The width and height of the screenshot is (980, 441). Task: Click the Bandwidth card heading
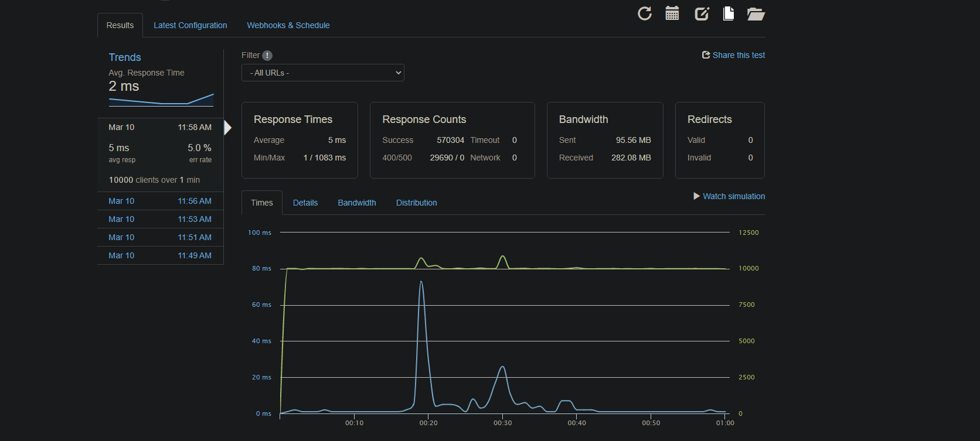tap(584, 119)
